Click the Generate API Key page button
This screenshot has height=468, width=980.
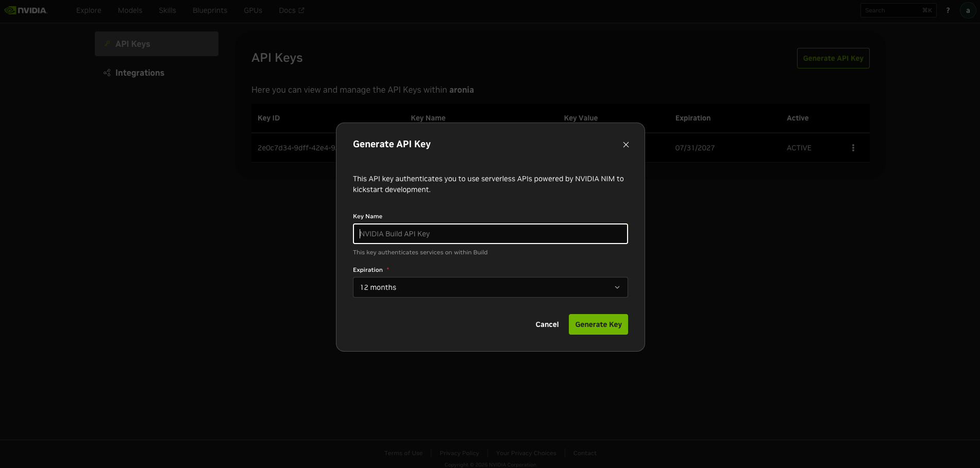(x=833, y=58)
